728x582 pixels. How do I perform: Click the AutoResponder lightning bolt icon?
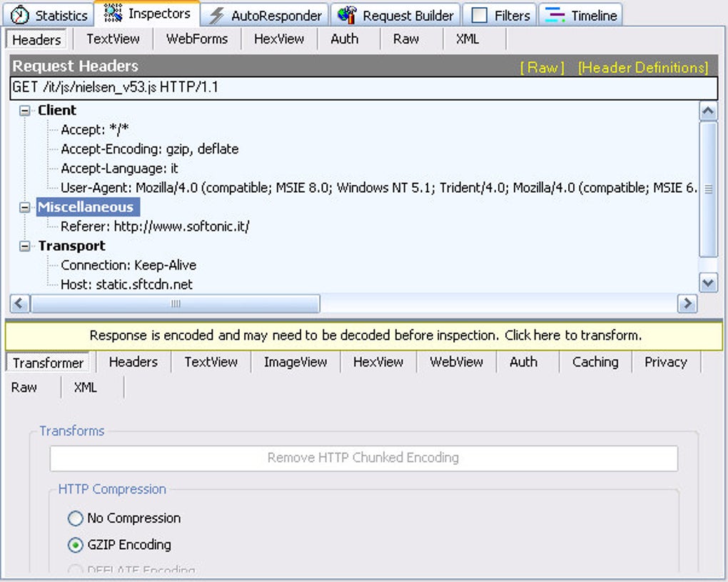coord(216,15)
